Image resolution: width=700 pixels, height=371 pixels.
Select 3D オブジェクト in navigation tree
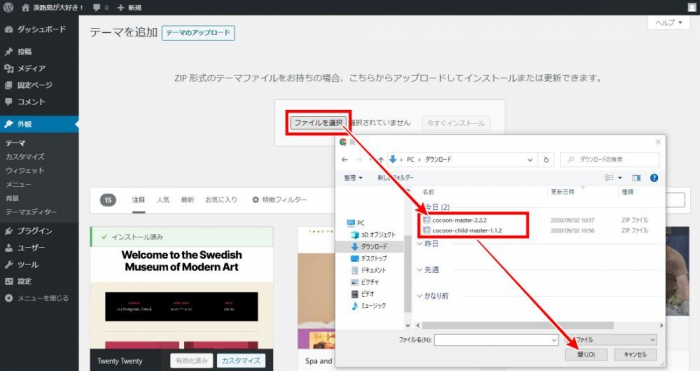[x=373, y=235]
